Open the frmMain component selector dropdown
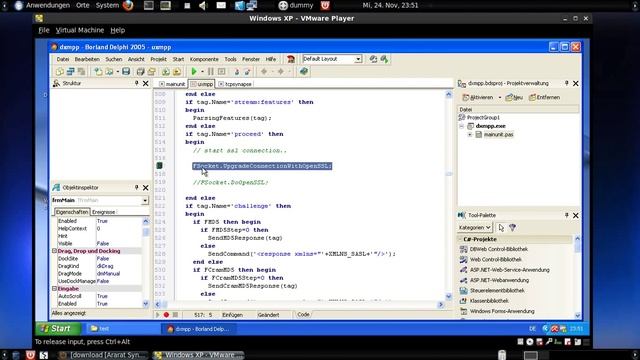The width and height of the screenshot is (640, 360). pos(145,200)
